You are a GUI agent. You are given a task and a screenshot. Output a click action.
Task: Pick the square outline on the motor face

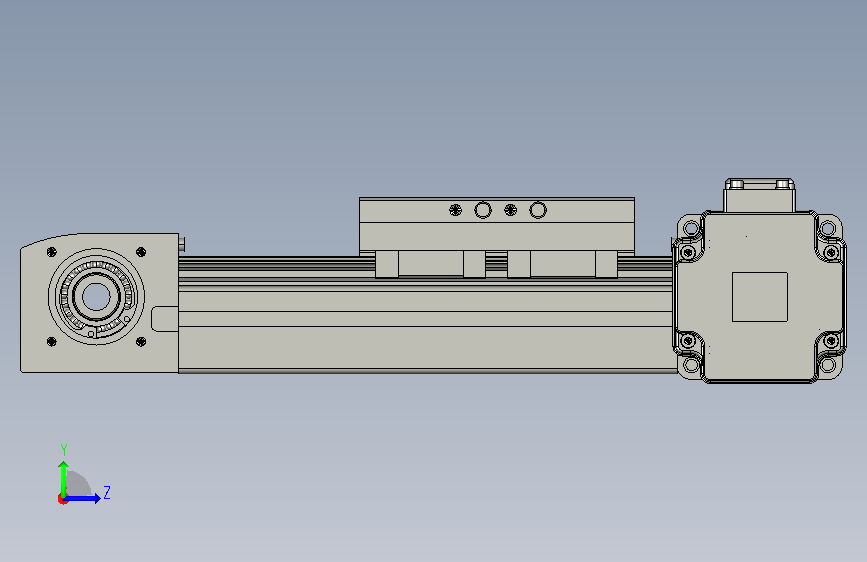tap(760, 296)
